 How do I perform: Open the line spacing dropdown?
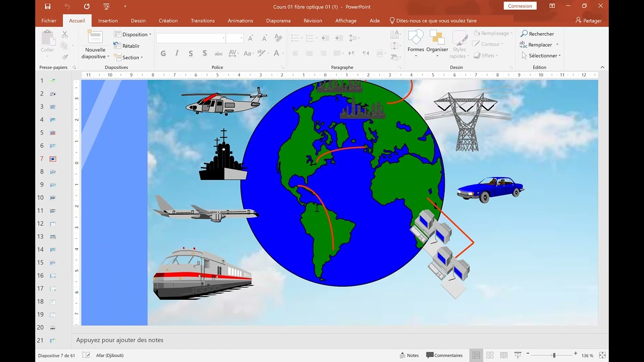coord(354,38)
